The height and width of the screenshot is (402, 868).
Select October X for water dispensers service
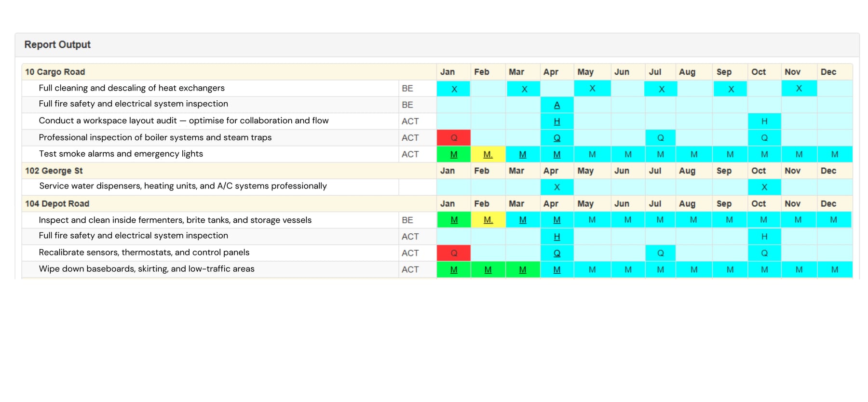click(x=764, y=187)
